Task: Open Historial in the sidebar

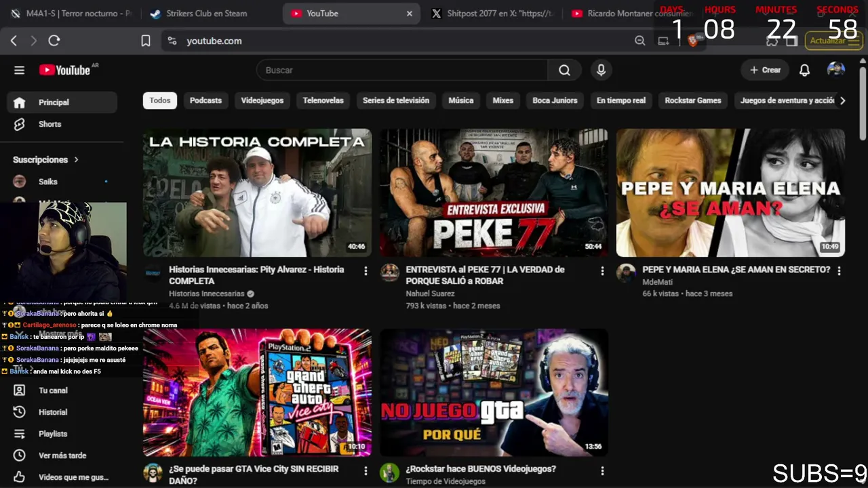Action: 62,412
